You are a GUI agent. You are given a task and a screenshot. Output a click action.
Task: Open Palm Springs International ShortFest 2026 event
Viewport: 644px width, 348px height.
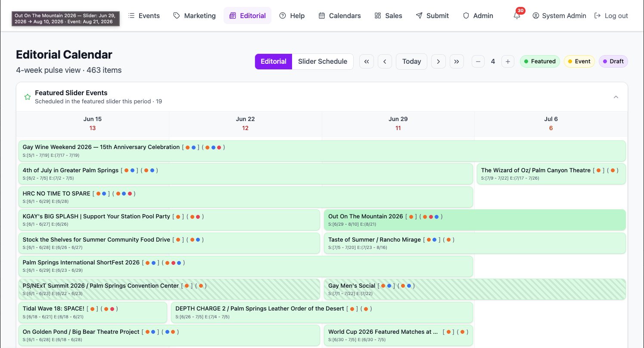coord(246,266)
